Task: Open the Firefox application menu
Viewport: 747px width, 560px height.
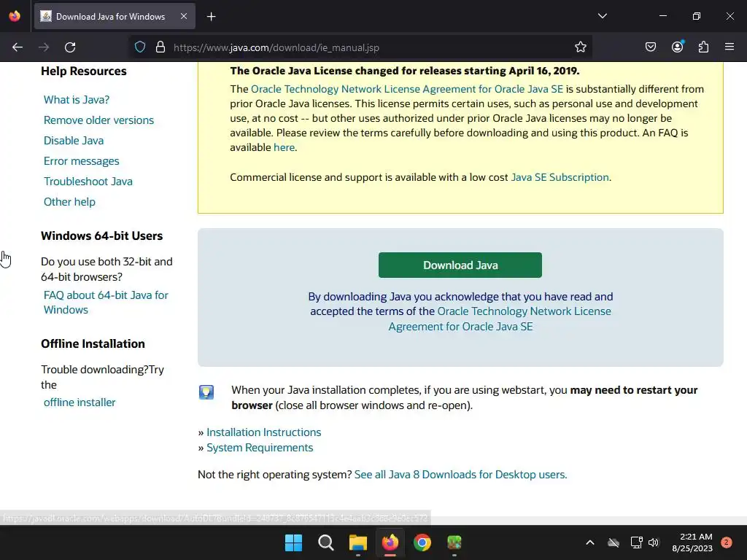Action: [729, 47]
